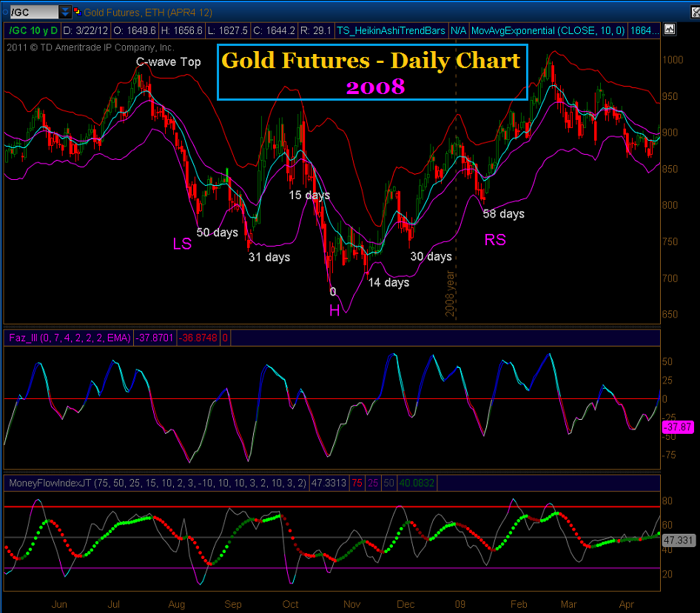Screen dimensions: 700x613
Task: Click the '-37.8701' Faz_III value
Action: (x=155, y=338)
